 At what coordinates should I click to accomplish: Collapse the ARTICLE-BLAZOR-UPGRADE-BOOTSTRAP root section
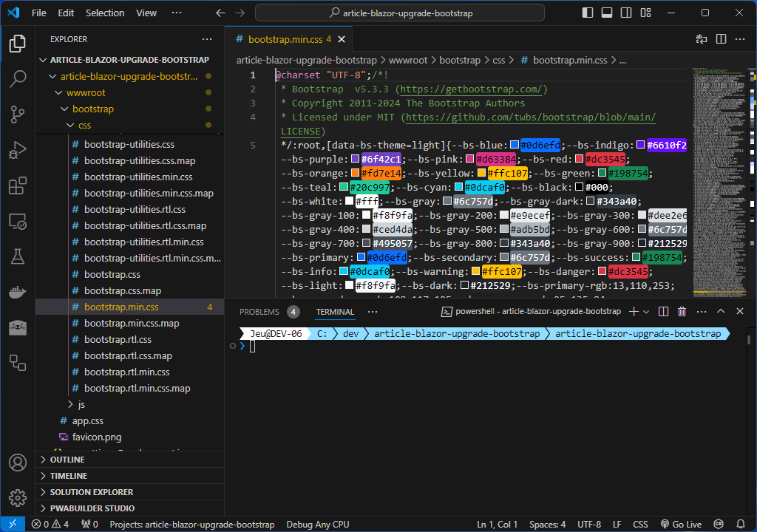pyautogui.click(x=129, y=60)
